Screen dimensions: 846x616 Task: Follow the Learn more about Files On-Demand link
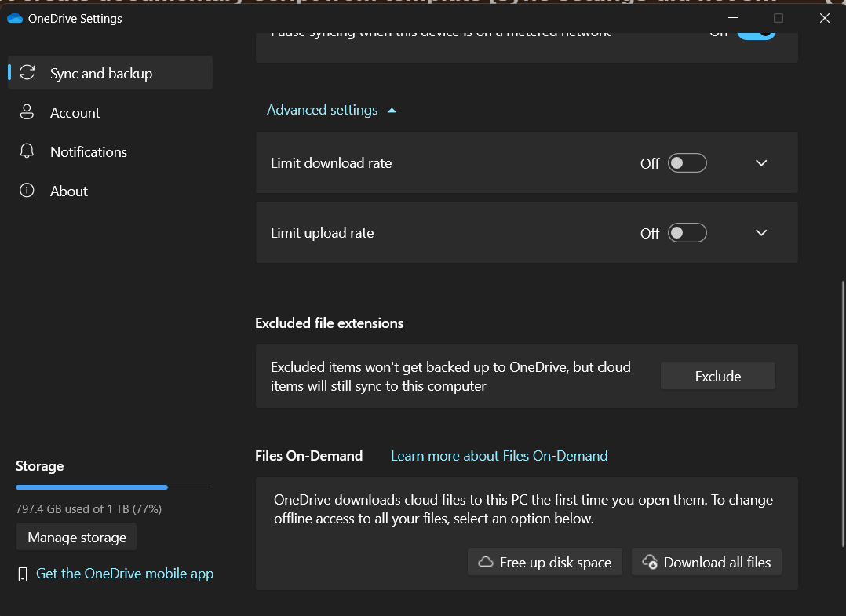(x=499, y=456)
